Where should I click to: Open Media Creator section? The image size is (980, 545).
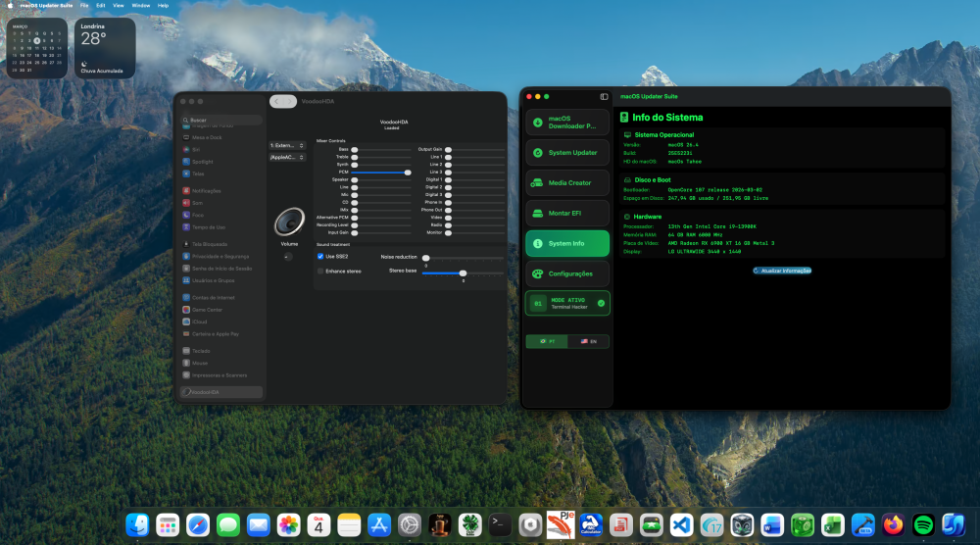567,183
